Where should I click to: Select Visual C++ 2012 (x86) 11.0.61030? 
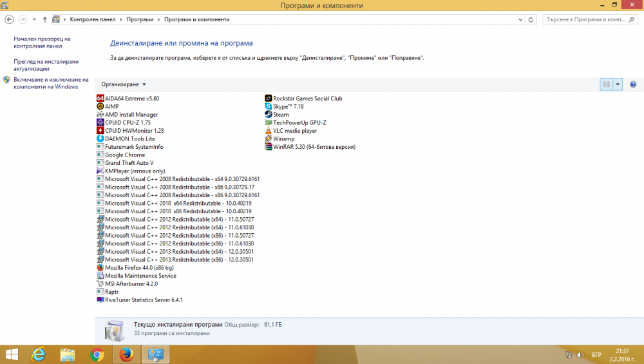pos(175,244)
